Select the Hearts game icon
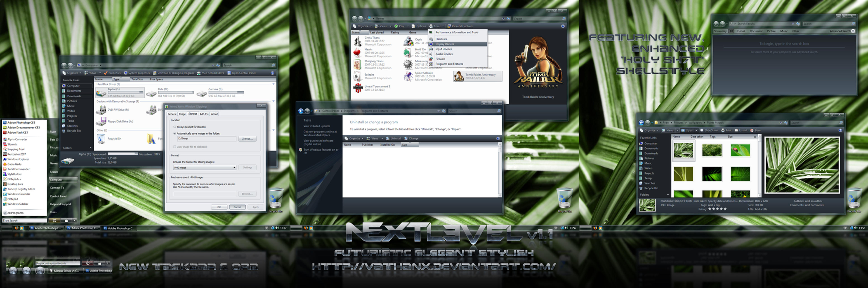 358,53
